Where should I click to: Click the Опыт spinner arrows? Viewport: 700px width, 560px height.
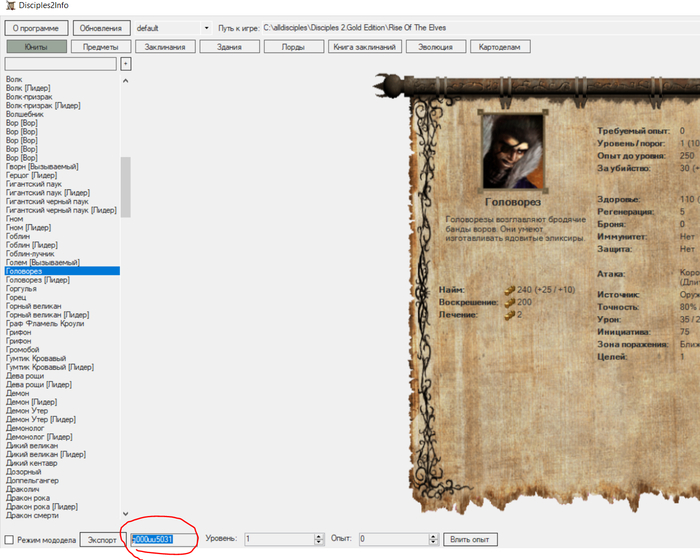[x=433, y=539]
